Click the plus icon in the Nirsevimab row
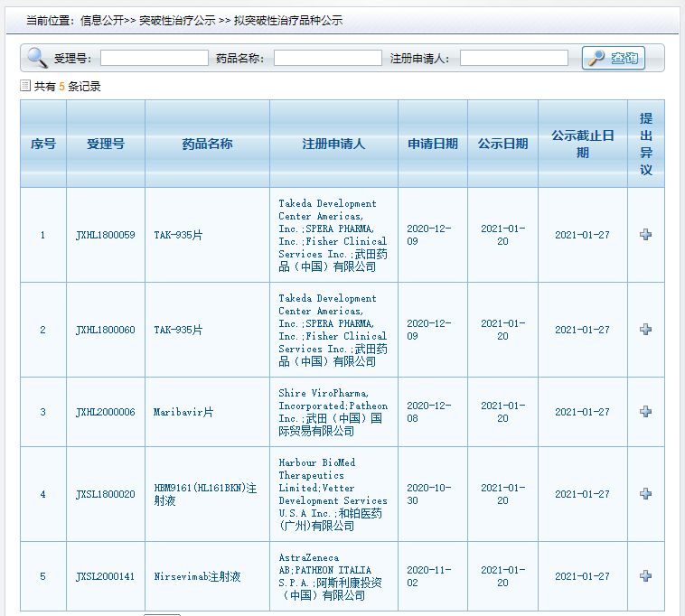 coord(645,575)
